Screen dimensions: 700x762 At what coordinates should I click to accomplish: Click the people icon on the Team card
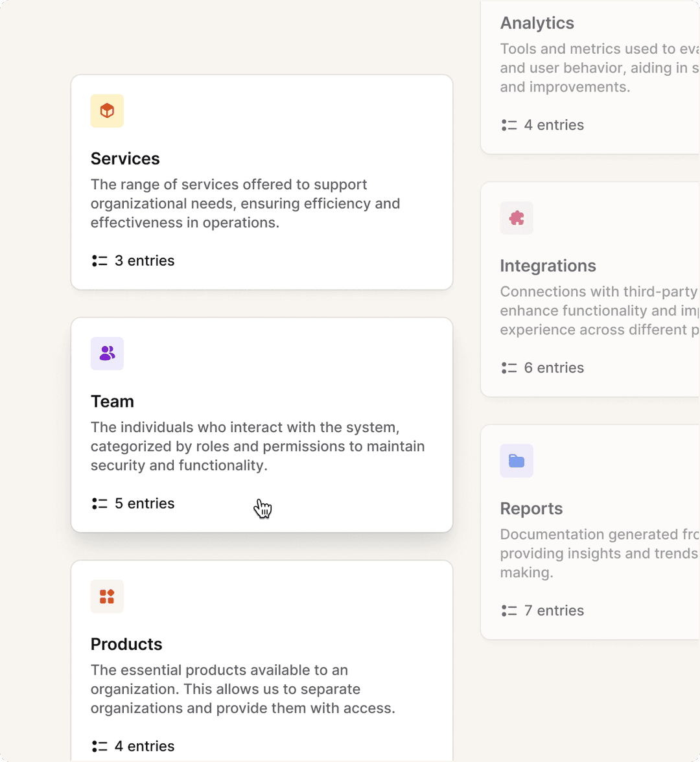106,354
